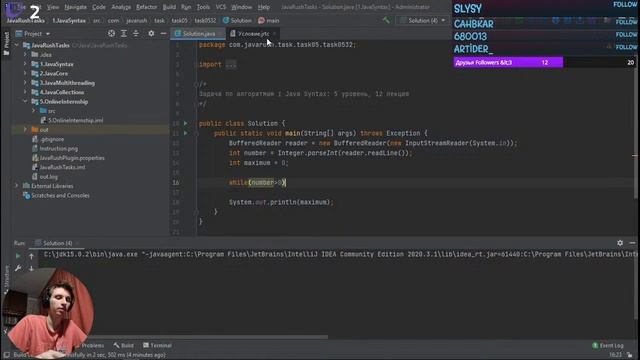
Task: Select the Instruction.png file
Action: tap(55, 149)
